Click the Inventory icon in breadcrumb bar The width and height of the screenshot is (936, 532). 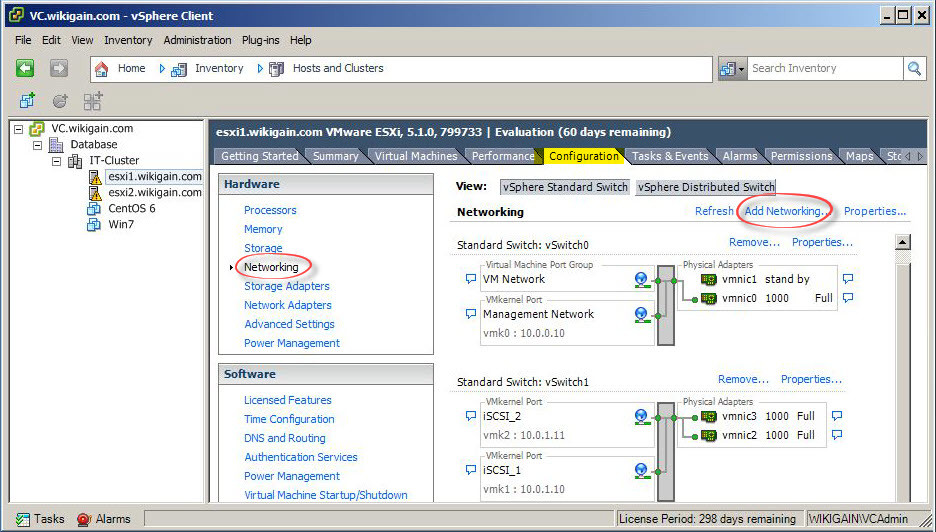pos(178,70)
